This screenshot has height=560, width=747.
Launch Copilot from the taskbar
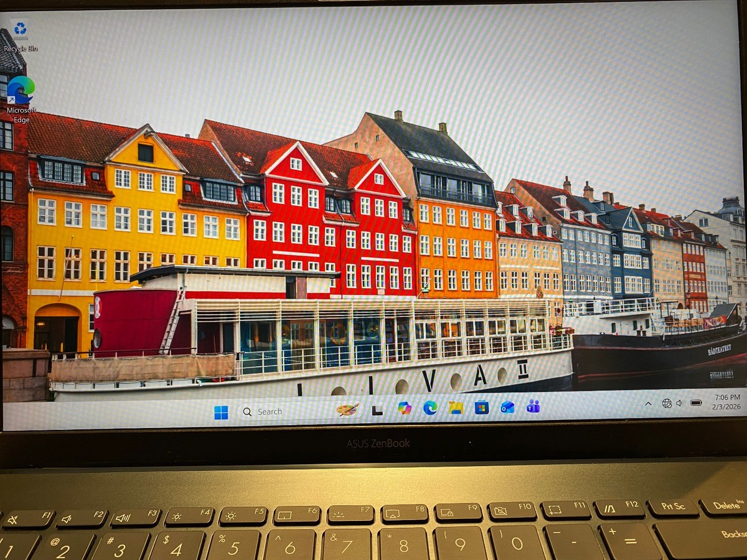[405, 408]
